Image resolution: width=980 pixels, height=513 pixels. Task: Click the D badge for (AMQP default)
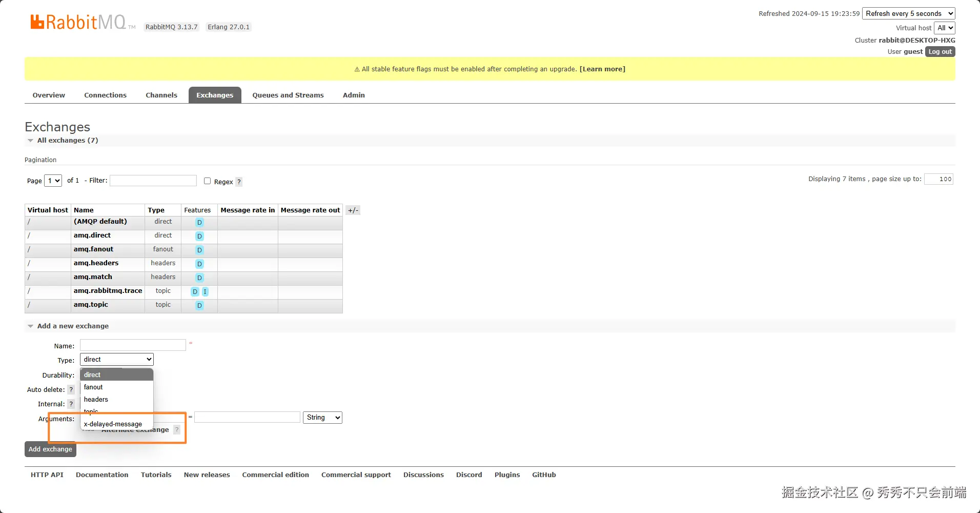[x=199, y=222]
